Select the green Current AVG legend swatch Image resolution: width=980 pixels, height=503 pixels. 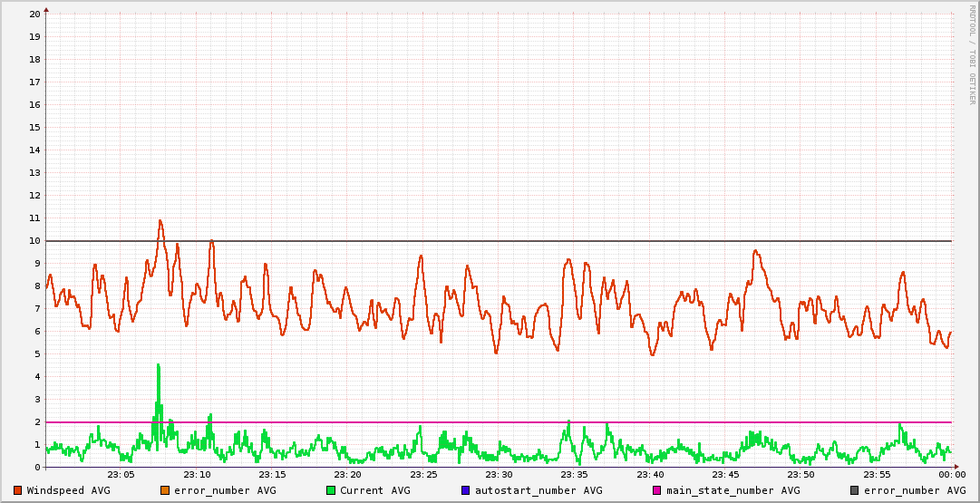pyautogui.click(x=331, y=490)
